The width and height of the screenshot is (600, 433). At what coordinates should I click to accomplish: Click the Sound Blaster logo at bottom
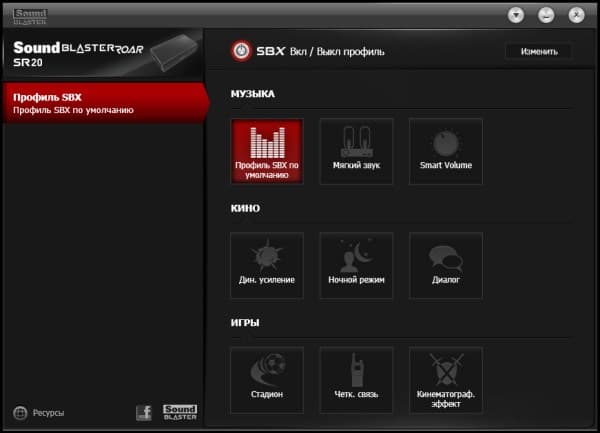pyautogui.click(x=180, y=413)
